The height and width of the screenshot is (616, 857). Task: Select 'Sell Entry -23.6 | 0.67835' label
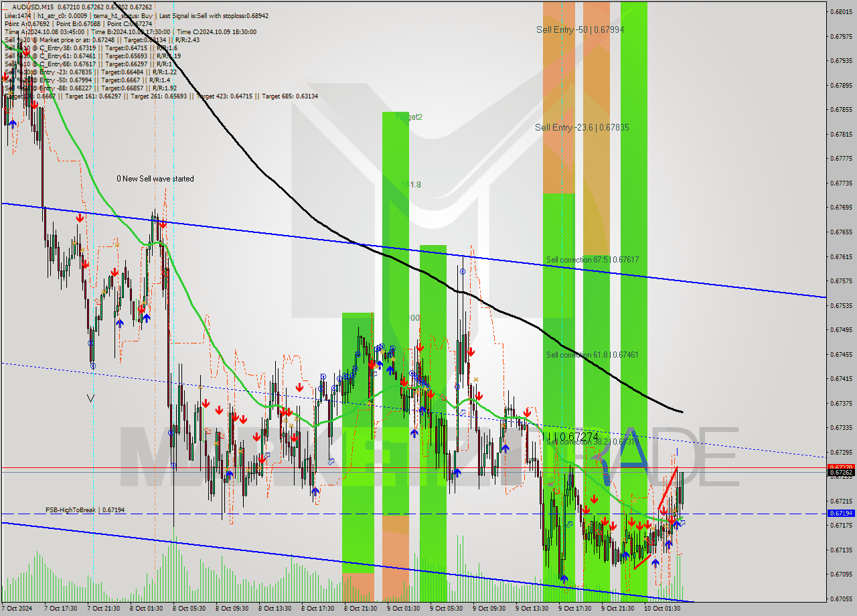pyautogui.click(x=582, y=127)
